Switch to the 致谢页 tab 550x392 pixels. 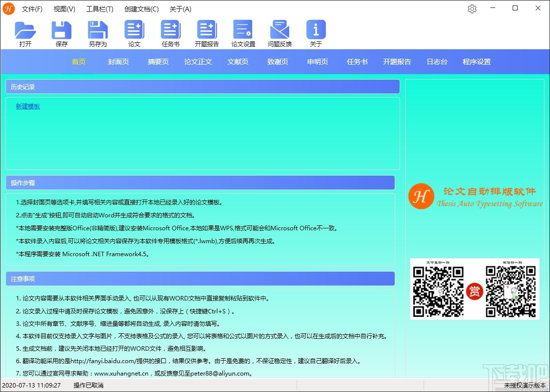point(277,62)
